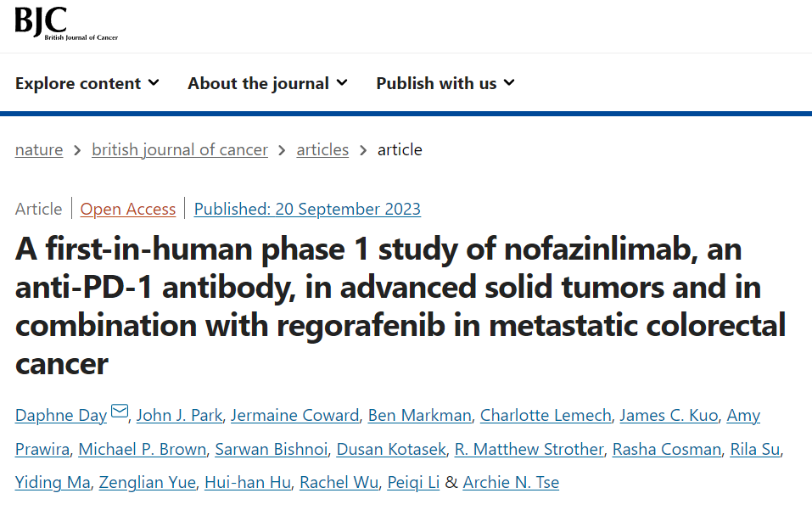812x510 pixels.
Task: Click the Open Access link
Action: pyautogui.click(x=128, y=209)
